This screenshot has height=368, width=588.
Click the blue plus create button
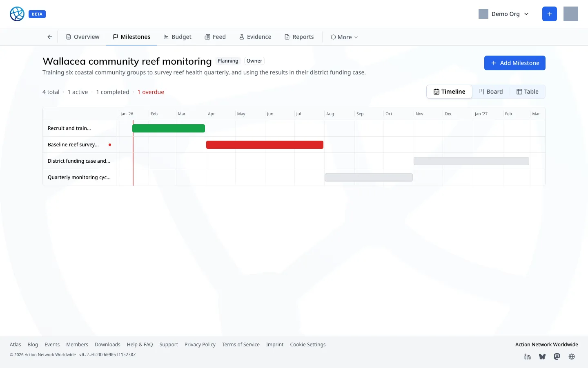550,14
